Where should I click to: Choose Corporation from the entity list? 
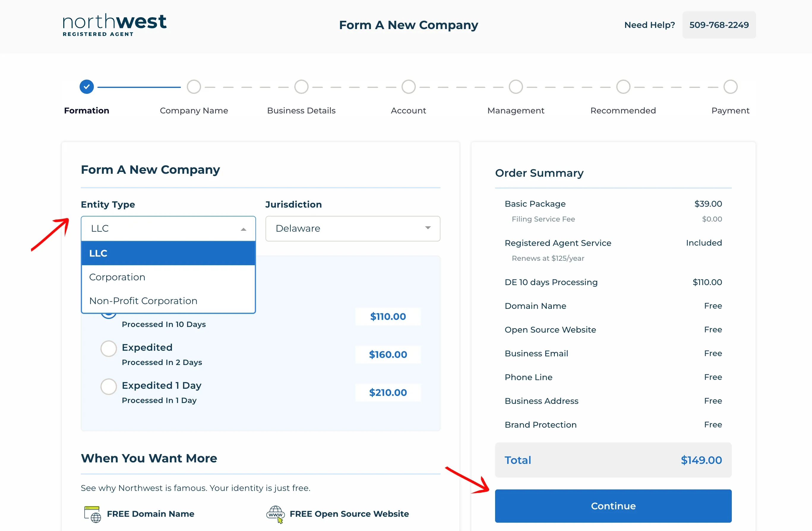click(x=168, y=277)
